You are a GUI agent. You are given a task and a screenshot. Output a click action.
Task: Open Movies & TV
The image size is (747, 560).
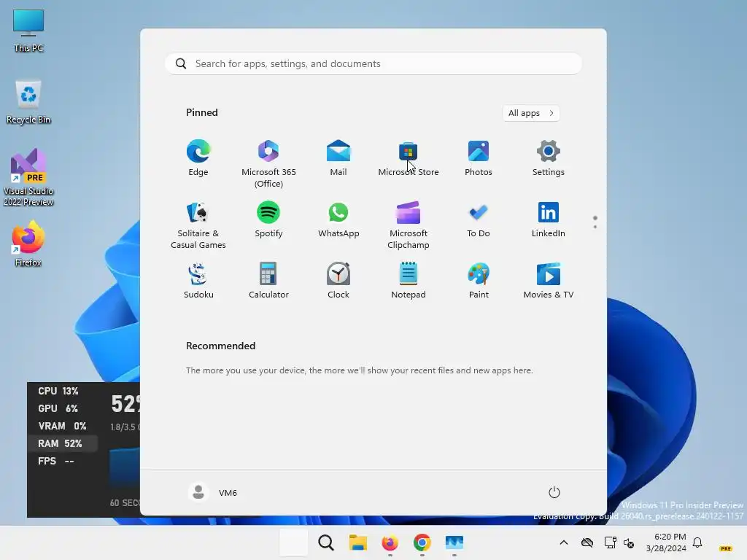point(549,281)
